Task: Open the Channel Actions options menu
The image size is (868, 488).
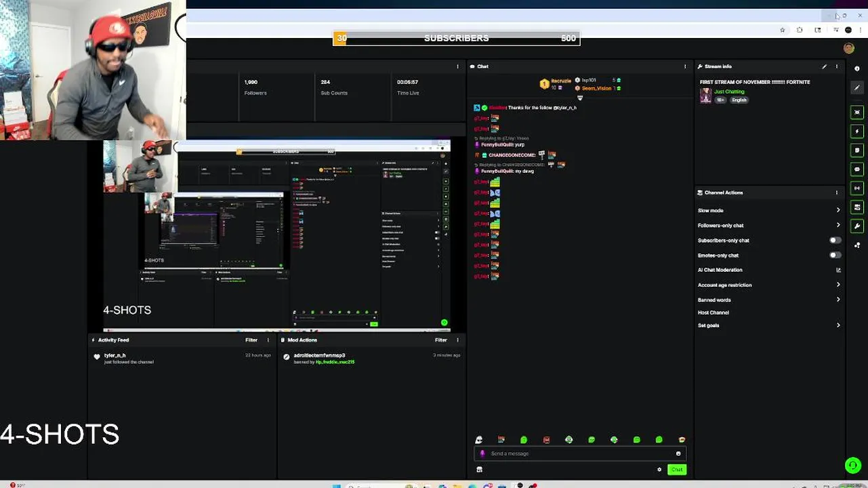Action: coord(837,192)
